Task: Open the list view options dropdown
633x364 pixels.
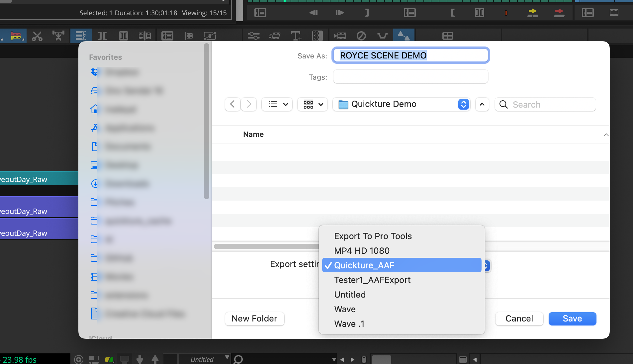Action: [277, 104]
